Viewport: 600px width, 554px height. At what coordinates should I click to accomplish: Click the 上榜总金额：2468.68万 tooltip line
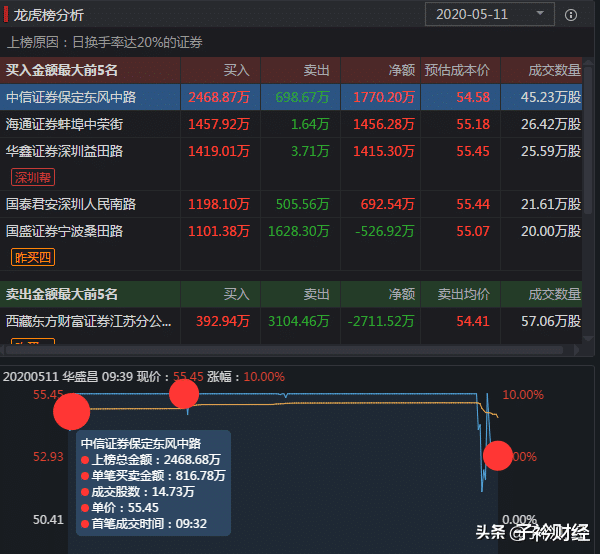click(151, 459)
